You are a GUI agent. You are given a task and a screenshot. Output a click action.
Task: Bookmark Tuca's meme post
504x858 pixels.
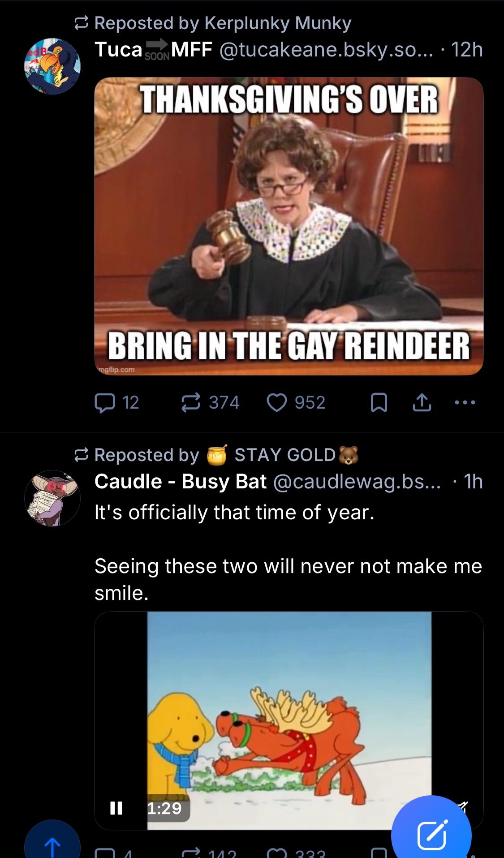(x=379, y=402)
